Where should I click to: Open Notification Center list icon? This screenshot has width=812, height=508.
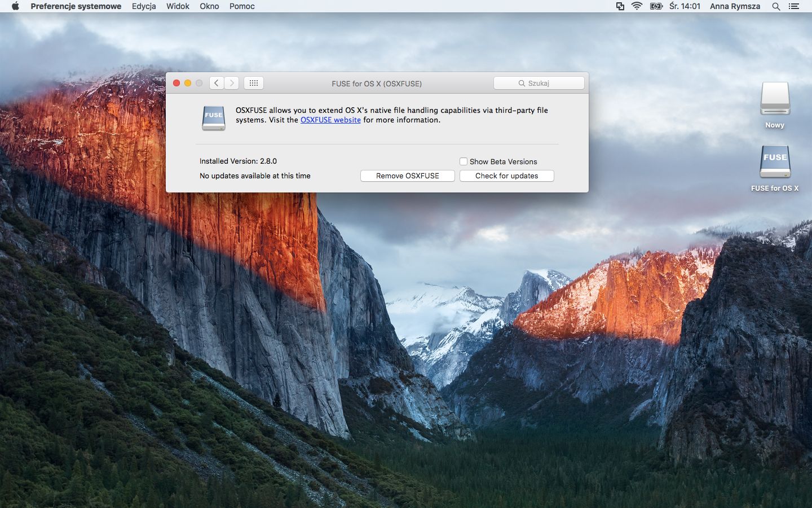[794, 6]
